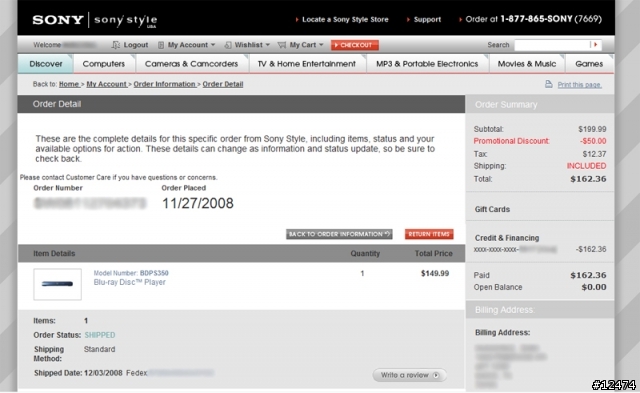The height and width of the screenshot is (393, 640).
Task: Click the red Checkout button
Action: tap(355, 45)
